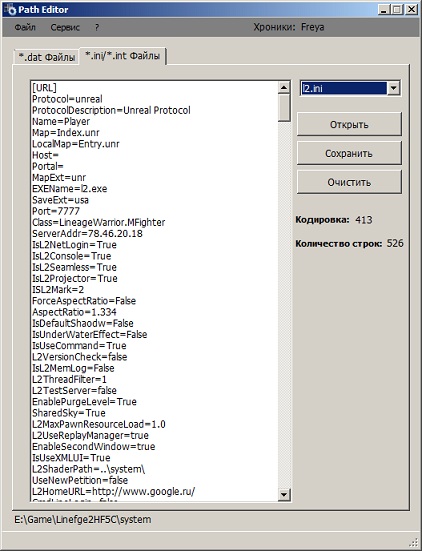Viewport: 422px width, 551px height.
Task: Click the Очистить button
Action: 349,182
